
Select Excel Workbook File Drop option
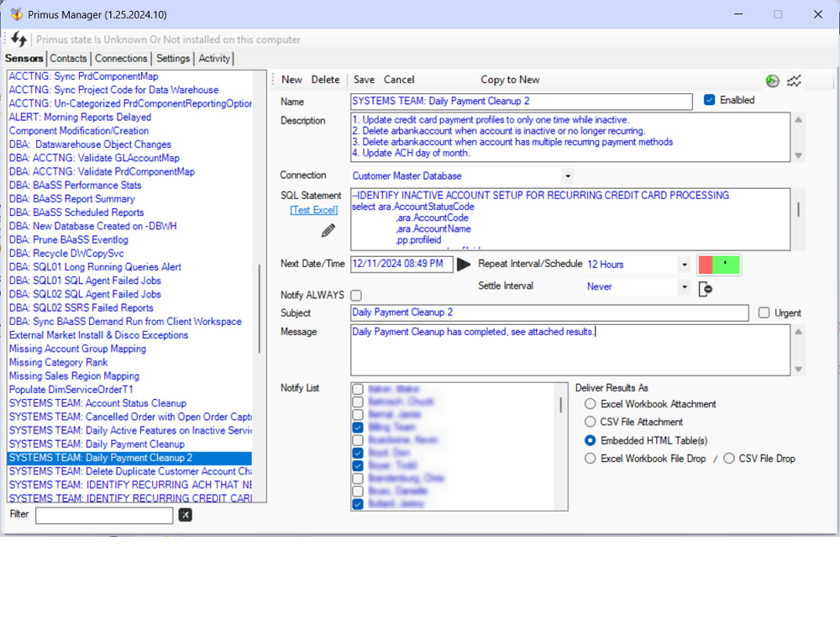[590, 459]
